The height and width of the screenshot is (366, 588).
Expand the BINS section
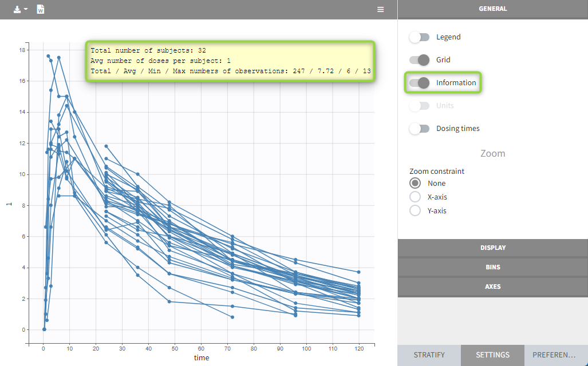pyautogui.click(x=492, y=267)
